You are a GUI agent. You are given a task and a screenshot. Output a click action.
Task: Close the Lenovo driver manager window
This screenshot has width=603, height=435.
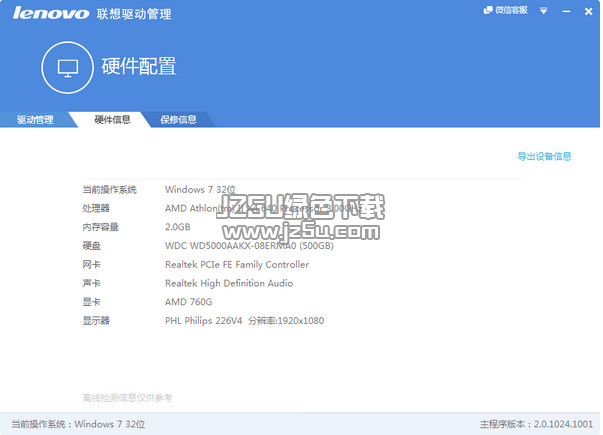tap(588, 12)
